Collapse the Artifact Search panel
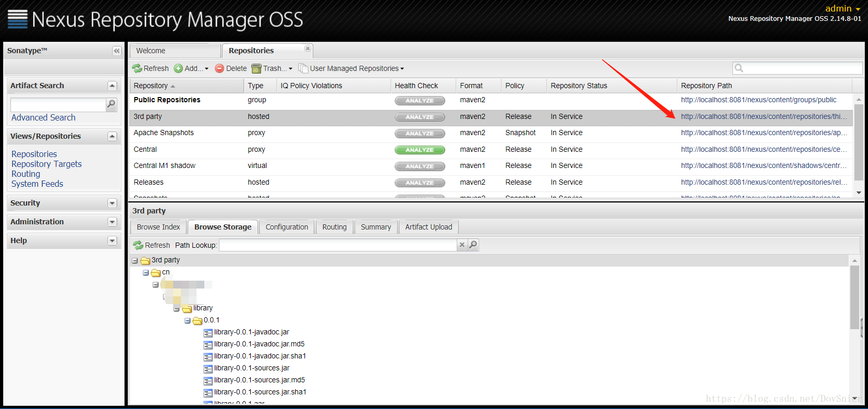This screenshot has width=868, height=409. (x=112, y=86)
